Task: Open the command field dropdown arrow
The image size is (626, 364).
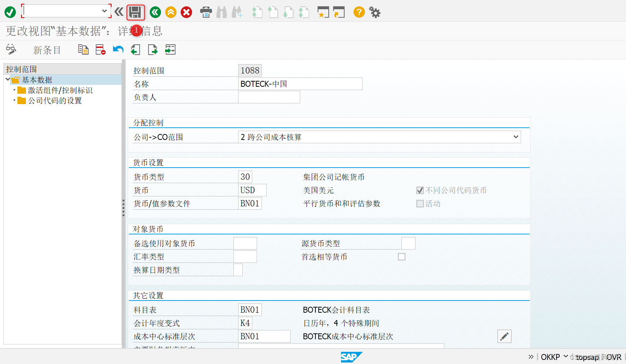Action: [105, 11]
